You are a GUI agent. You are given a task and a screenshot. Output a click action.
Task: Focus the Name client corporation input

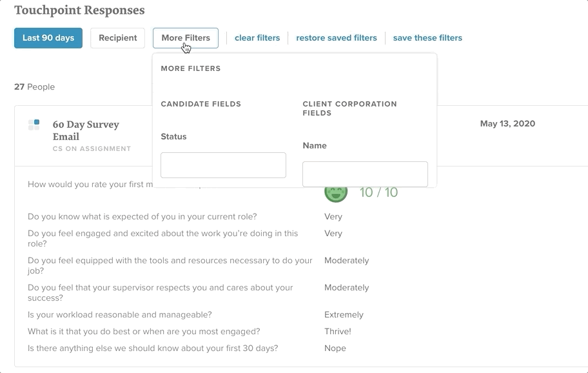365,174
